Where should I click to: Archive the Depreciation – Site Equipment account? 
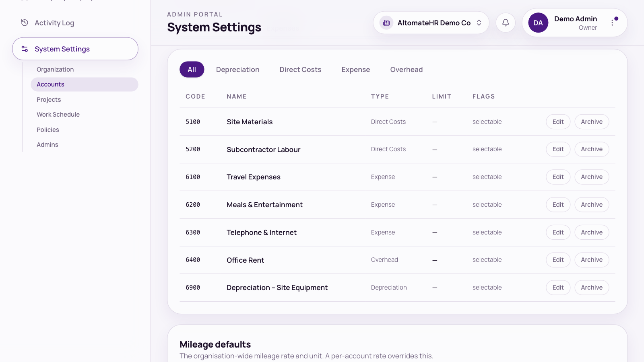click(x=592, y=288)
